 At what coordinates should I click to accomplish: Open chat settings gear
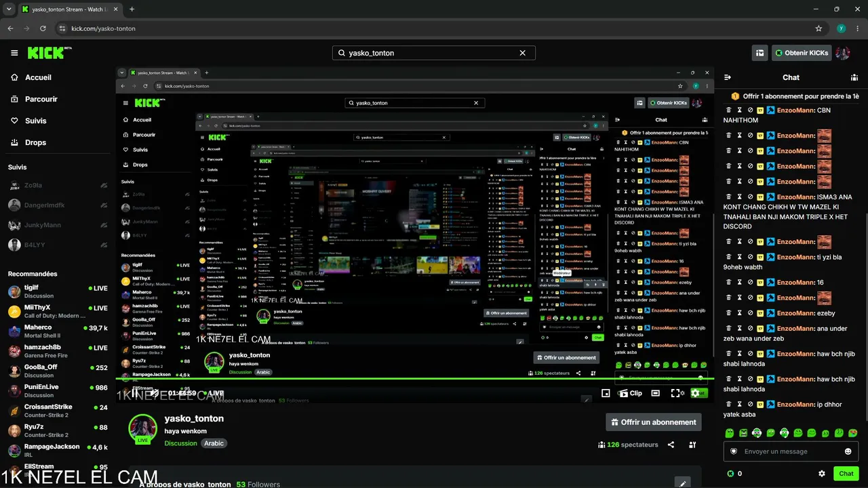point(822,474)
